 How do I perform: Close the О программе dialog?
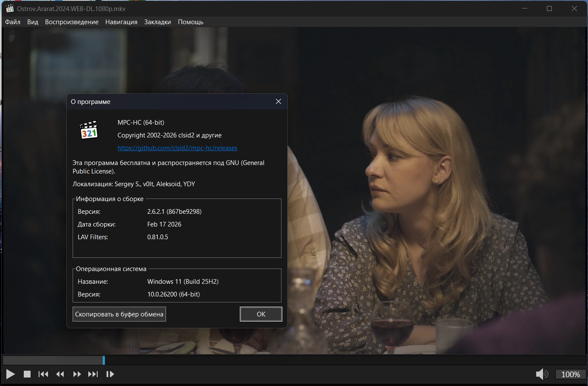(279, 101)
